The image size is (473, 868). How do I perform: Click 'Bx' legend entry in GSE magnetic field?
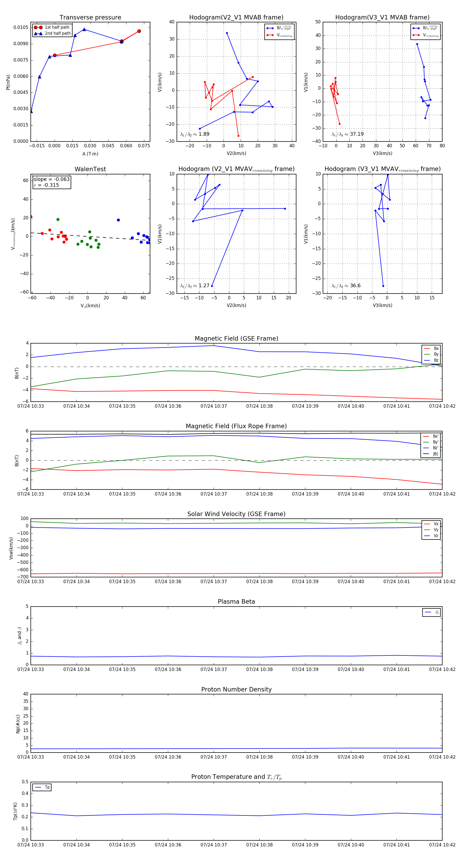coord(431,349)
